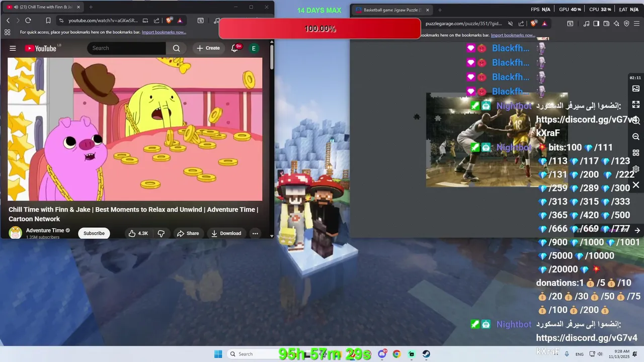Bookmark the YouTube page
This screenshot has height=362, width=644.
coord(48,21)
